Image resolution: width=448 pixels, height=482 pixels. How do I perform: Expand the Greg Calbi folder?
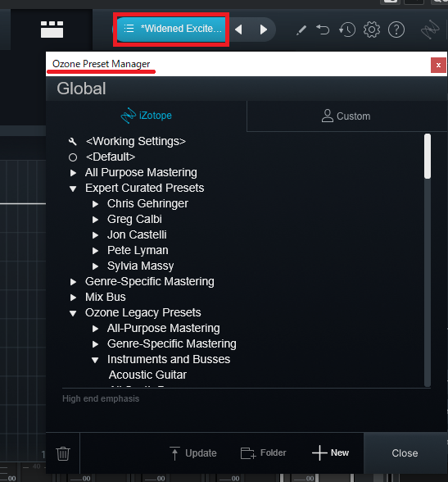click(96, 220)
